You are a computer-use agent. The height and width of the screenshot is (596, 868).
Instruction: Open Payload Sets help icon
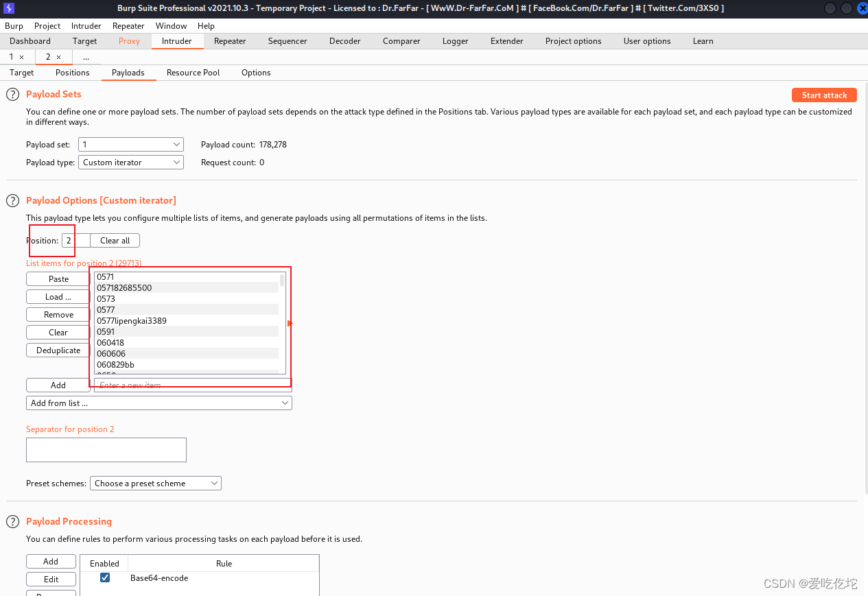[x=12, y=95]
